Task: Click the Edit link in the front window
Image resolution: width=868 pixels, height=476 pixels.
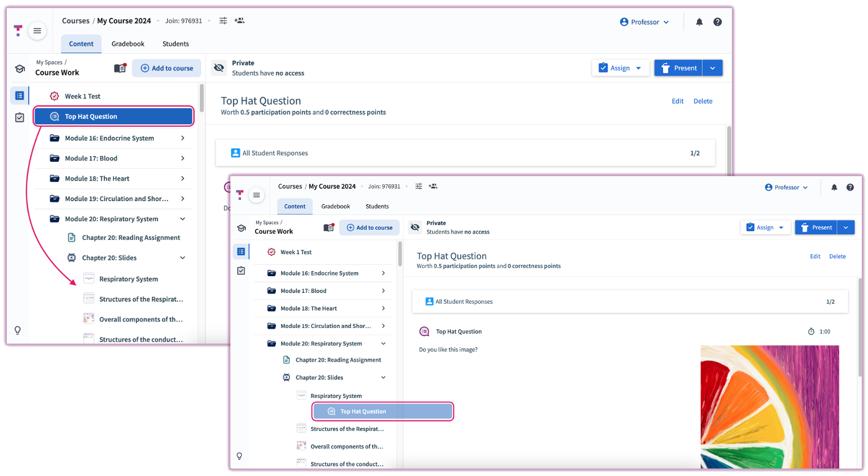Action: [x=815, y=256]
